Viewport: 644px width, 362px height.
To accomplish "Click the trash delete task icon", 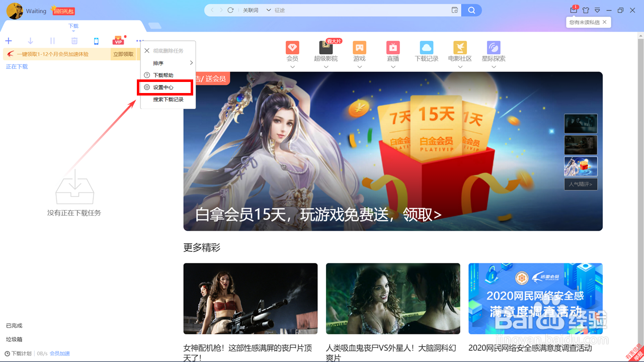I will click(x=74, y=41).
